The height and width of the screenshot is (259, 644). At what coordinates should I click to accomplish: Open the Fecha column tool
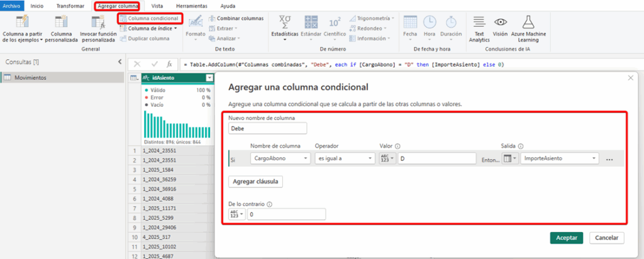click(x=410, y=23)
